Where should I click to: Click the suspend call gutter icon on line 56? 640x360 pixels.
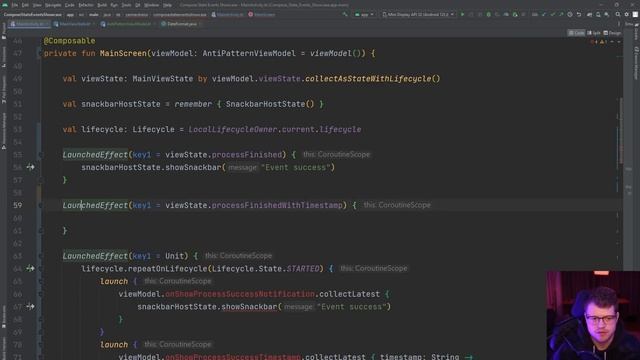(x=31, y=167)
